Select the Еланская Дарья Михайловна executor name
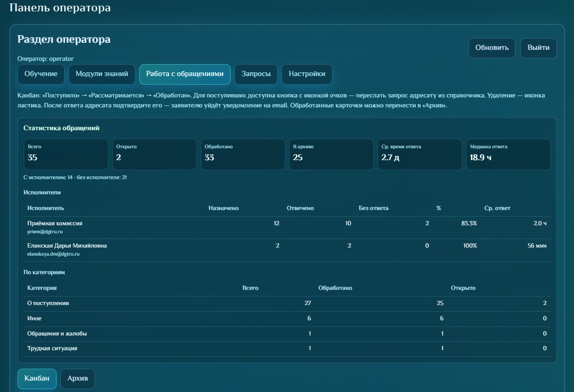 coord(67,246)
